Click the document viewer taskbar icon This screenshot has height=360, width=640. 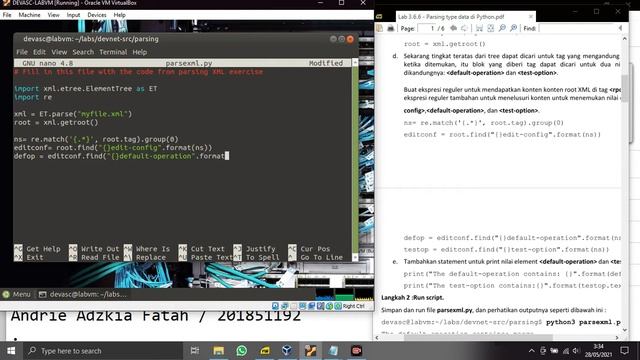point(333,351)
